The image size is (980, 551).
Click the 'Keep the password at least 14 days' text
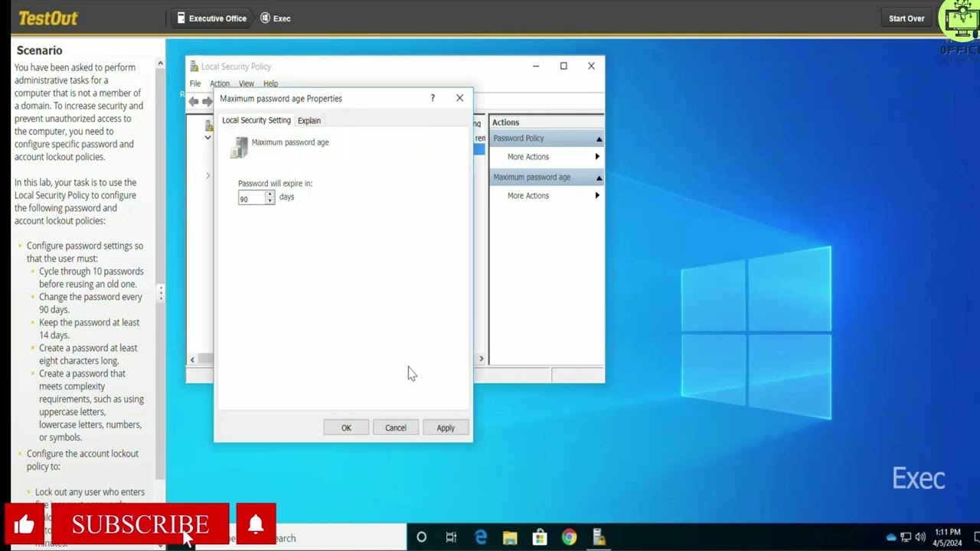(89, 329)
